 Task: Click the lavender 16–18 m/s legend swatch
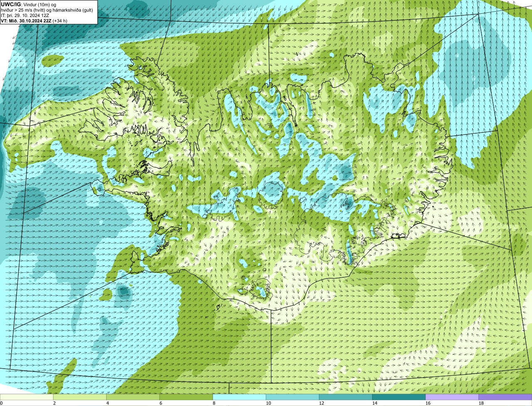452,397
